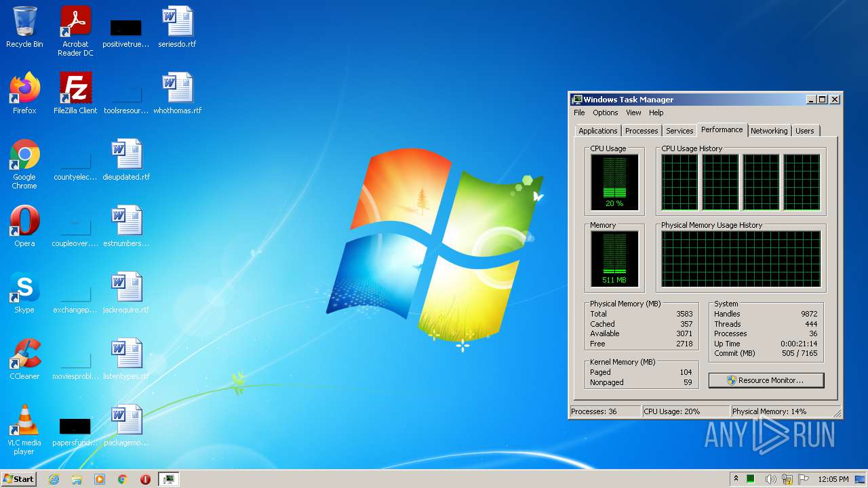Screen dimensions: 868x488
Task: Click the Task Manager CPU tray icon
Action: click(751, 479)
